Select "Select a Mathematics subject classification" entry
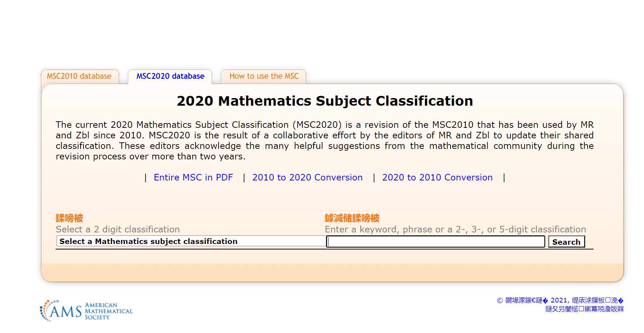644x333 pixels. [x=148, y=241]
